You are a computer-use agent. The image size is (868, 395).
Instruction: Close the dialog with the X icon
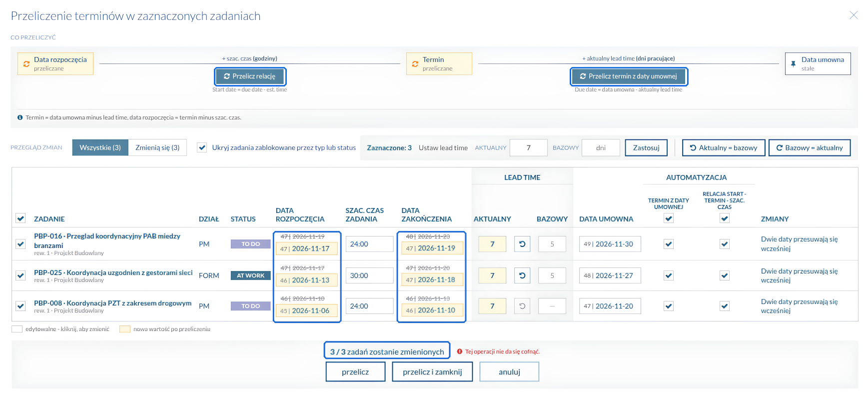(x=854, y=15)
